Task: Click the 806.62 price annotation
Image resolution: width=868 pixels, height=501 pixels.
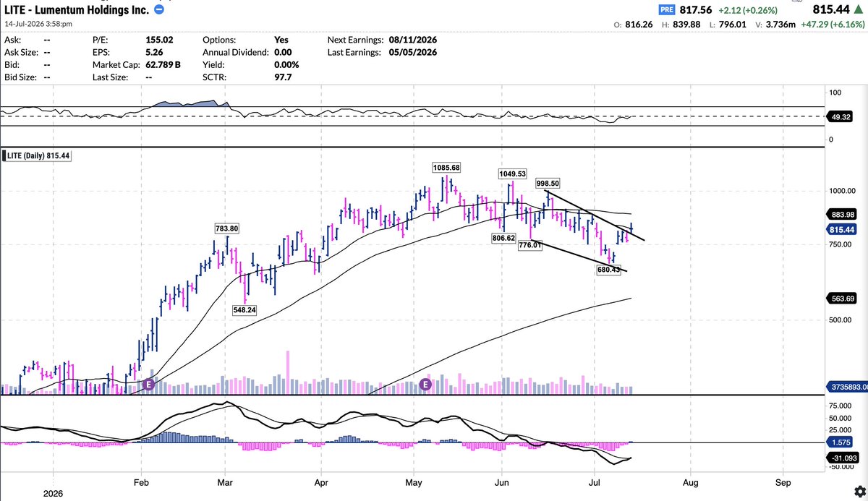Action: click(x=503, y=238)
